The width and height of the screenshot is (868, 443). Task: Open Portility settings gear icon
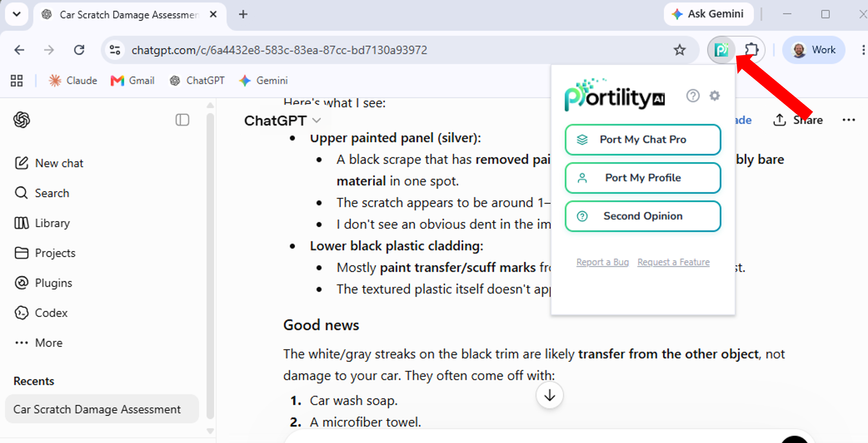click(x=715, y=96)
